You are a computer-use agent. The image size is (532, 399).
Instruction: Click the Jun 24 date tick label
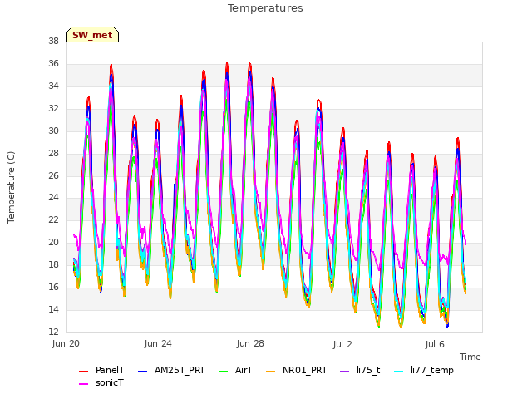[158, 343]
